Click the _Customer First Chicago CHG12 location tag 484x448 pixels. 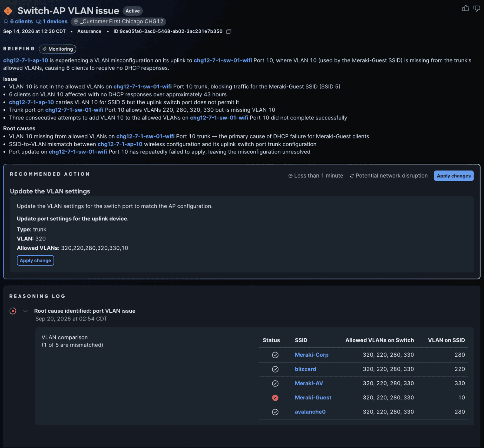119,21
